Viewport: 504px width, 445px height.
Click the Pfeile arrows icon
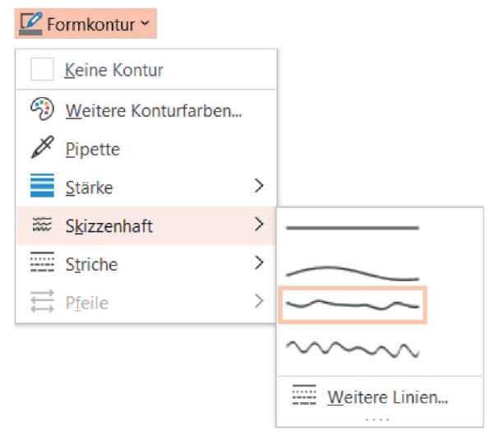coord(42,303)
